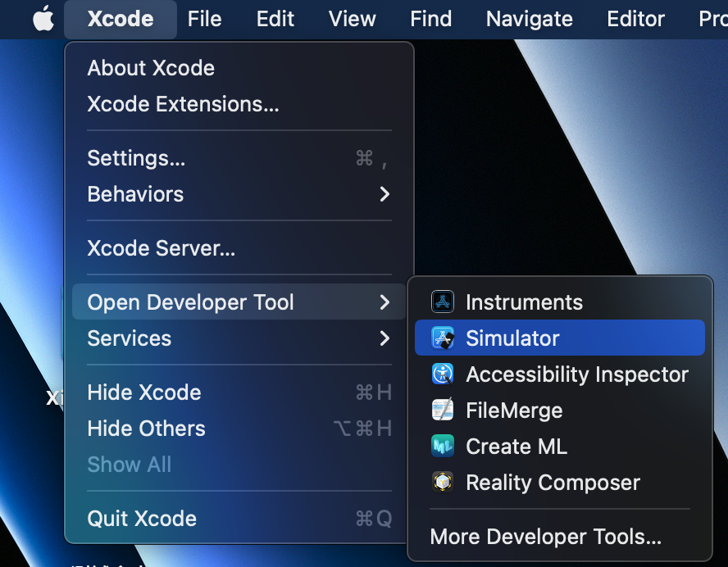Select the Behaviors menu entry
Image resolution: width=728 pixels, height=567 pixels.
click(239, 194)
